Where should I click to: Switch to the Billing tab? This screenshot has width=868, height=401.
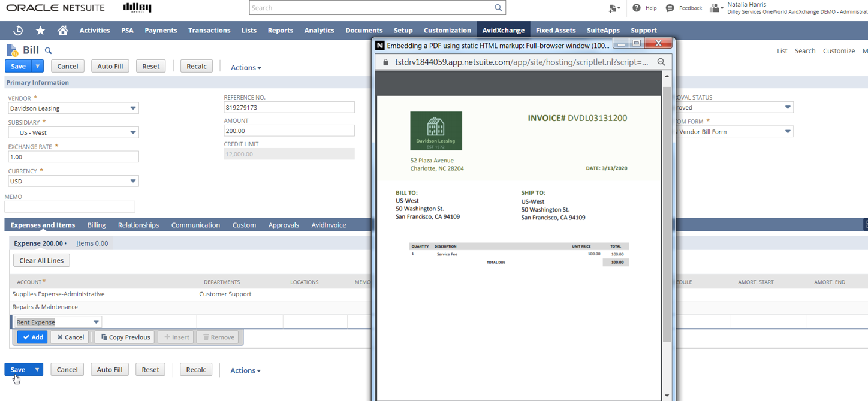[96, 225]
